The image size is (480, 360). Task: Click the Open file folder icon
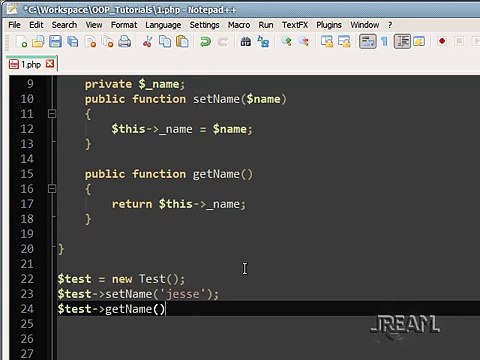38,42
